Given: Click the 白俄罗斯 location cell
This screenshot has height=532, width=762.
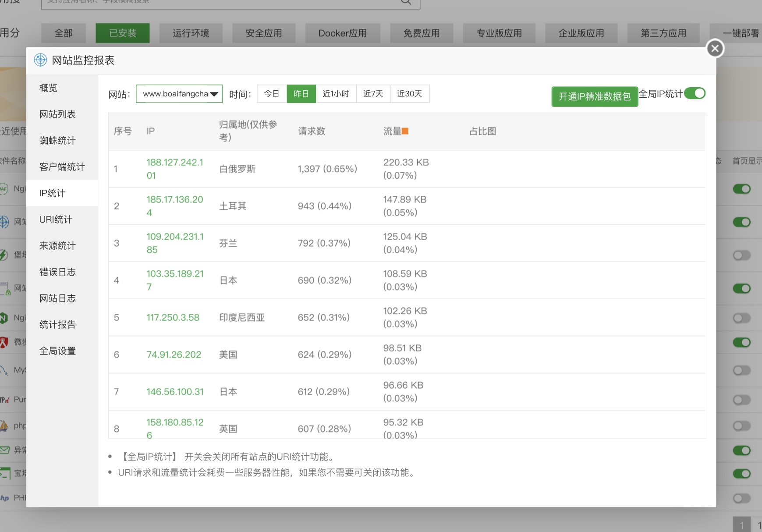Looking at the screenshot, I should (237, 169).
